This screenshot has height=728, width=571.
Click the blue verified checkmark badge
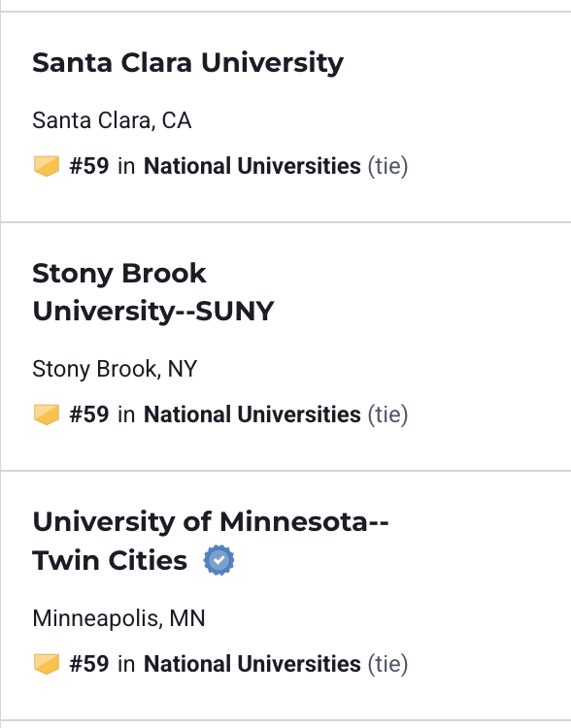pos(218,560)
